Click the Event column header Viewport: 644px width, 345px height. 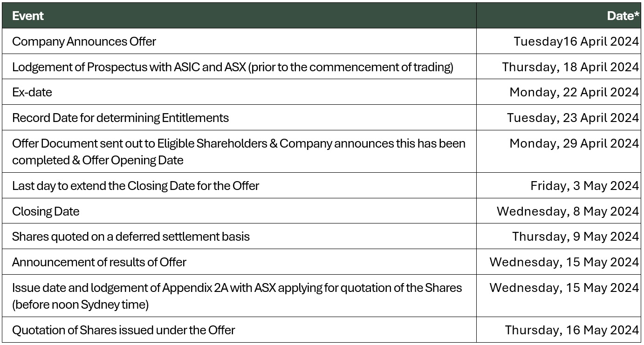[x=28, y=16]
